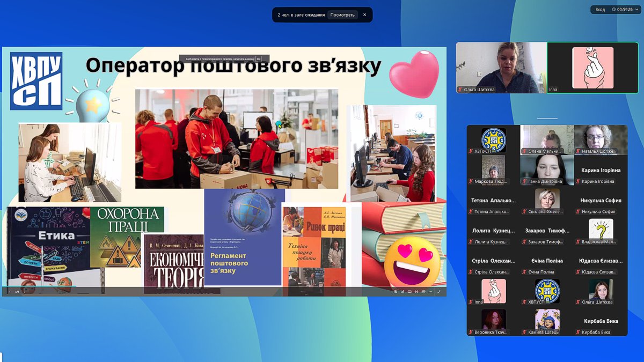This screenshot has height=362, width=644.
Task: Click the 1/6 slide counter
Action: click(x=17, y=291)
